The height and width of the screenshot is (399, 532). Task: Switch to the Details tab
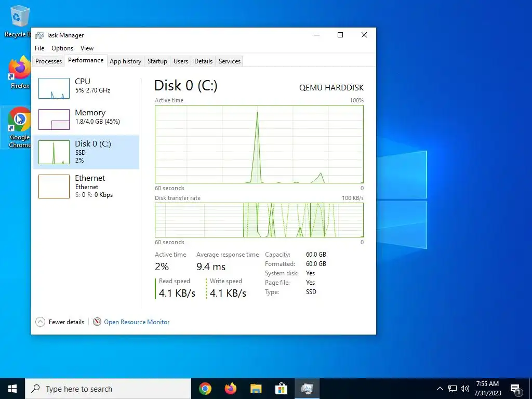[203, 61]
